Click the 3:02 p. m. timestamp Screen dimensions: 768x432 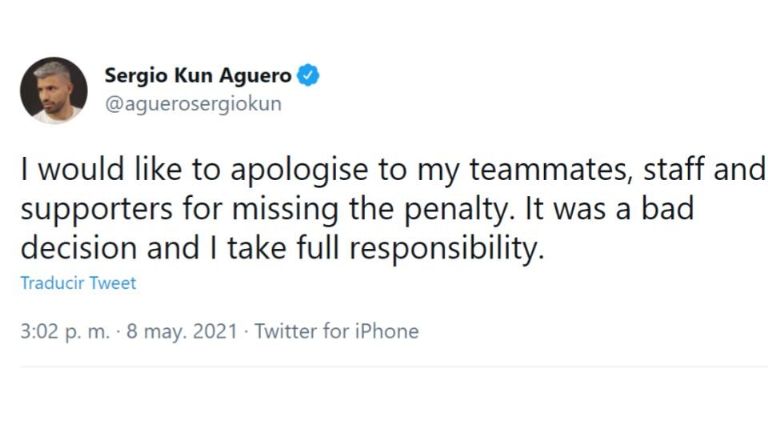pyautogui.click(x=63, y=332)
